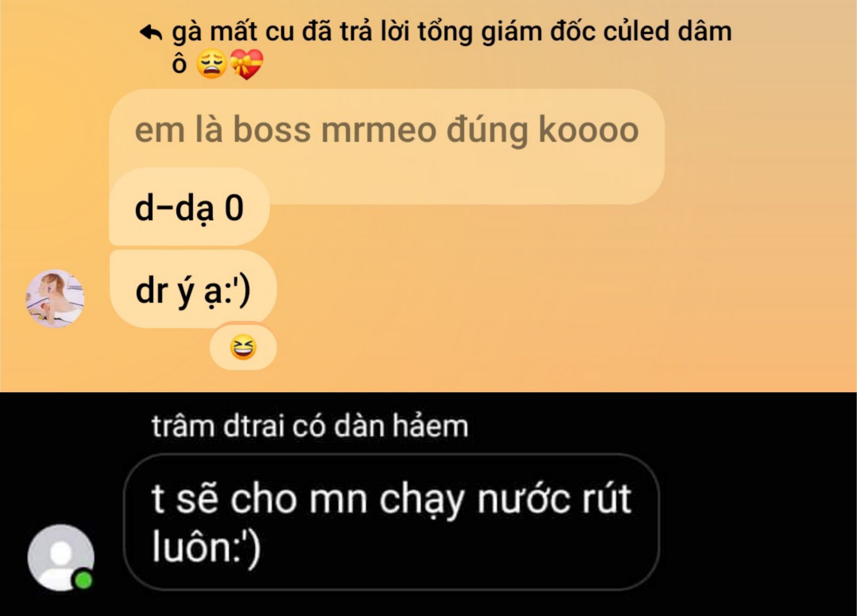The height and width of the screenshot is (616, 857).
Task: Select the "t sẽ cho mn chạy" message
Action: (x=391, y=522)
